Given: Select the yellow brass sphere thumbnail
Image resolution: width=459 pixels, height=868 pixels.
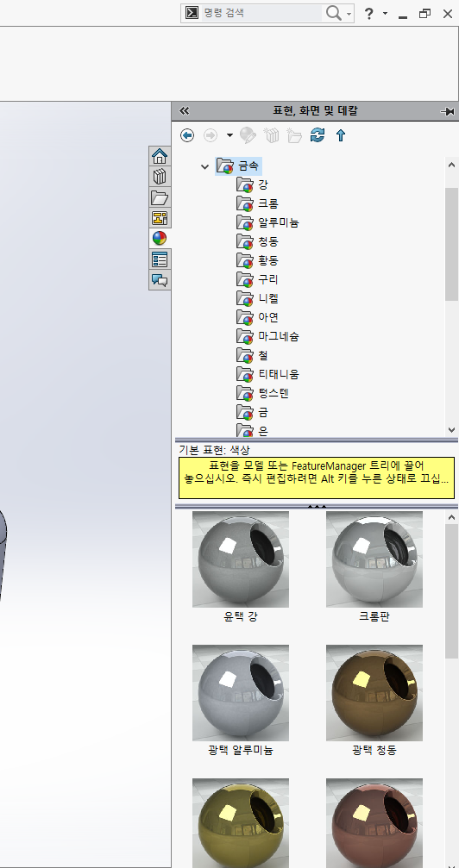Looking at the screenshot, I should tap(241, 822).
